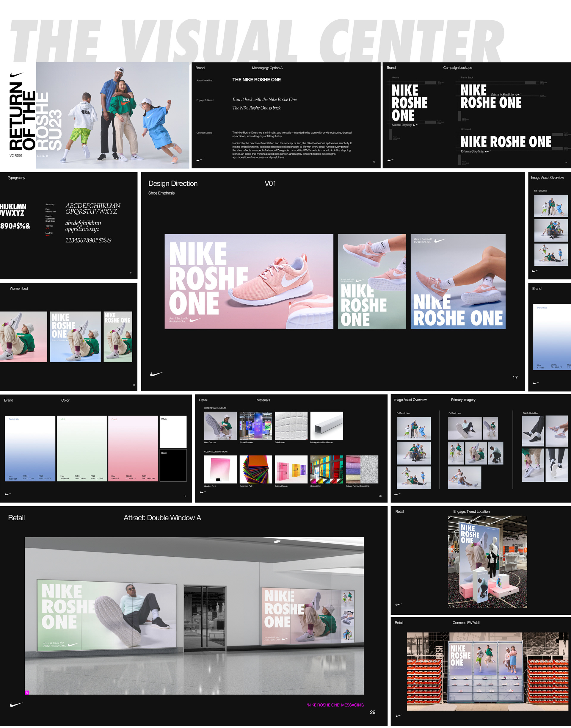This screenshot has height=728, width=571.
Task: Click the 'Messaging: Option A' slide title
Action: [x=267, y=68]
